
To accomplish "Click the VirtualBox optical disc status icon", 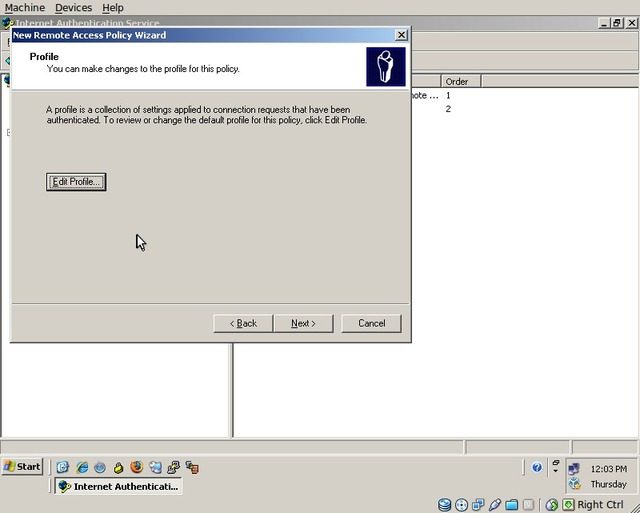I will [x=462, y=505].
